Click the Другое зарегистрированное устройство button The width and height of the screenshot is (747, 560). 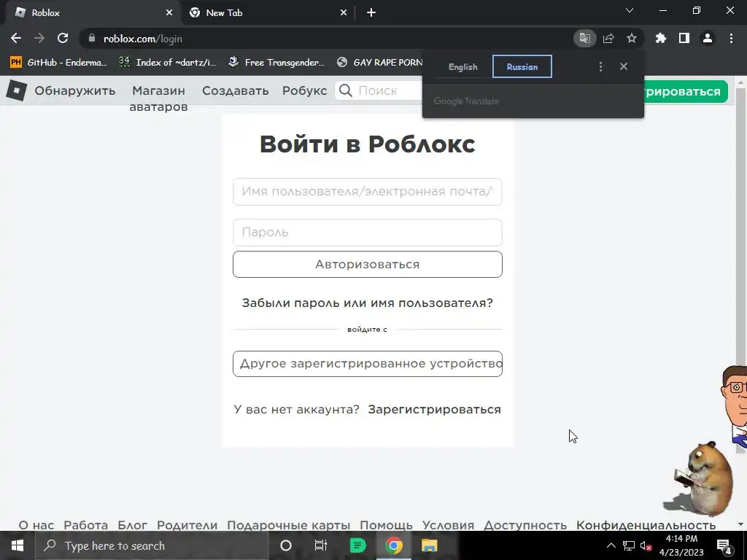[x=368, y=364]
